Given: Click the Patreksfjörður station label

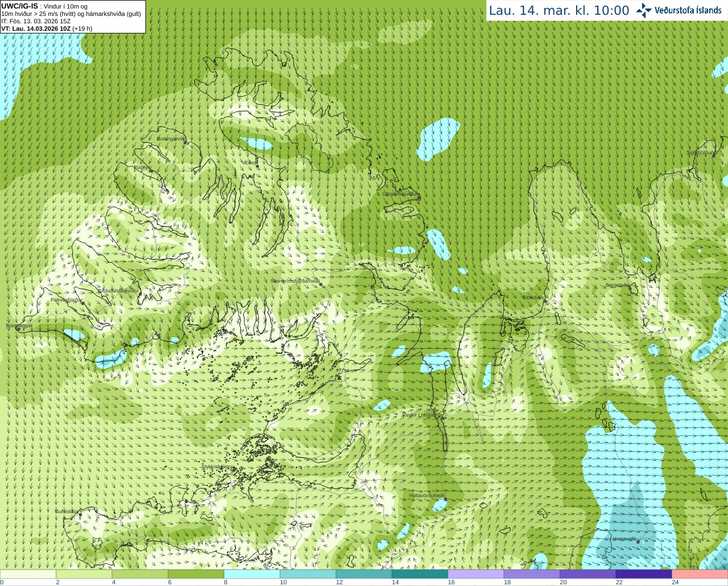Looking at the screenshot, I should 66,299.
